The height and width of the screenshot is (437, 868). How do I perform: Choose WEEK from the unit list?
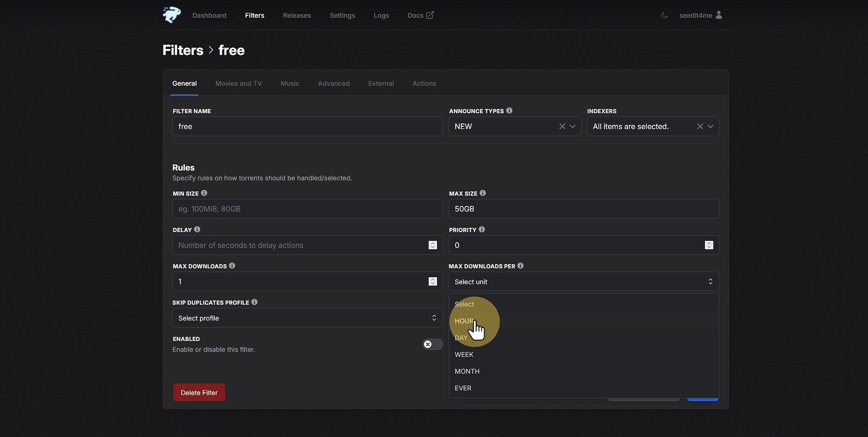(584, 355)
